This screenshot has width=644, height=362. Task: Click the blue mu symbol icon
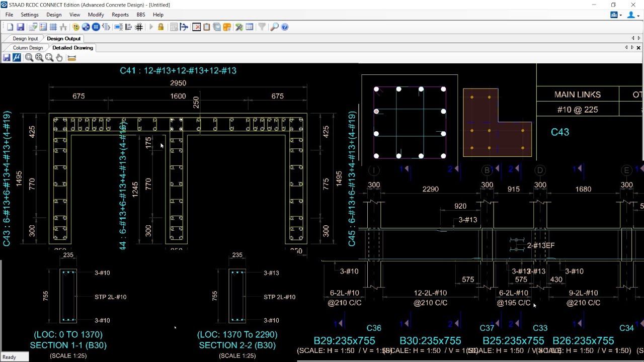coord(17,58)
